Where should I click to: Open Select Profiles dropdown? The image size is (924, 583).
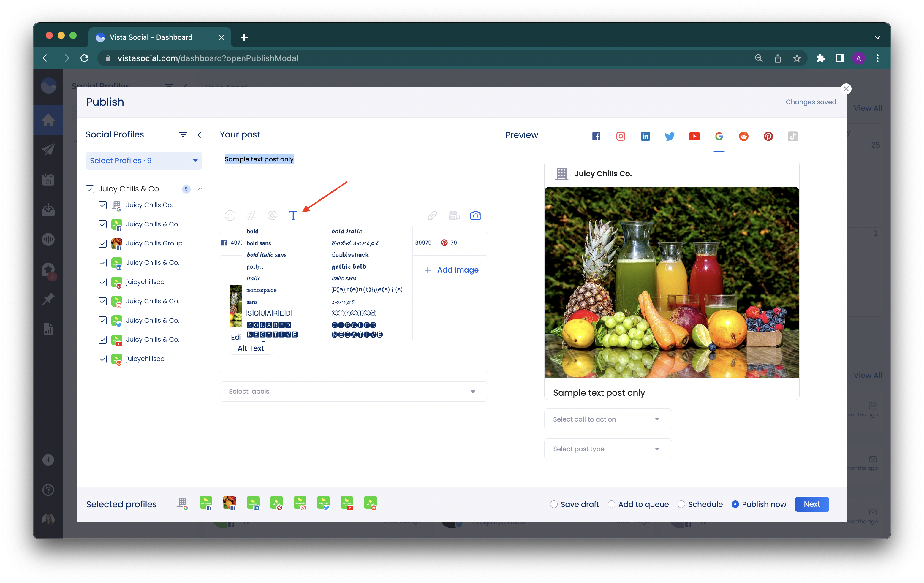click(x=144, y=161)
